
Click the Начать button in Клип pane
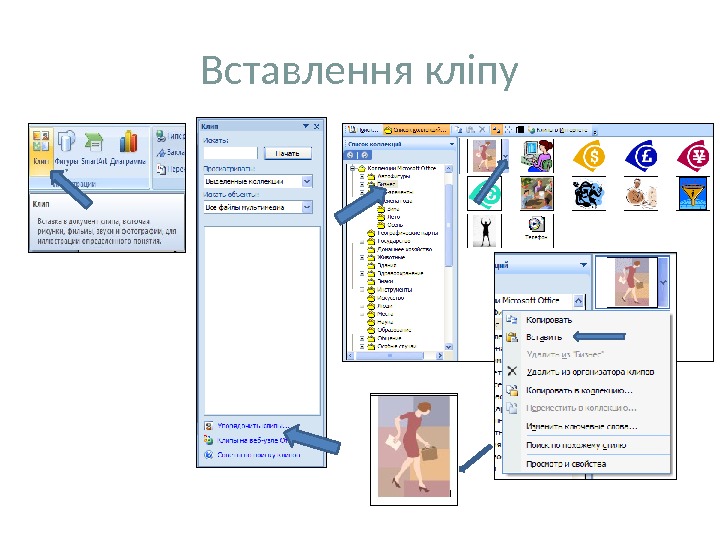[288, 153]
